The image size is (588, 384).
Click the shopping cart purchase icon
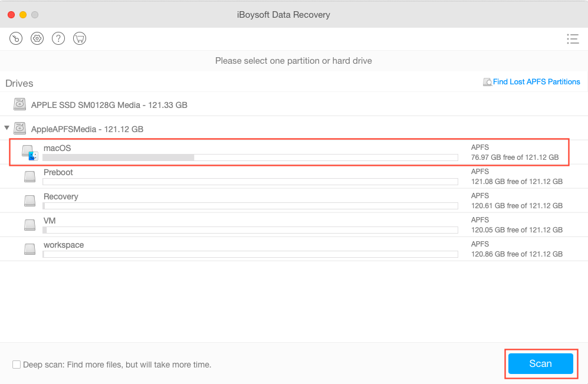pos(79,38)
